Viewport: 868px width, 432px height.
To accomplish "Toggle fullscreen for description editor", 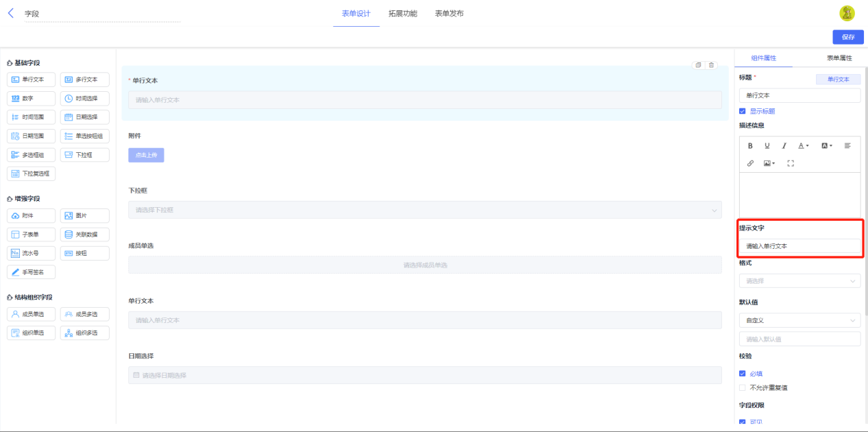I will [x=791, y=163].
